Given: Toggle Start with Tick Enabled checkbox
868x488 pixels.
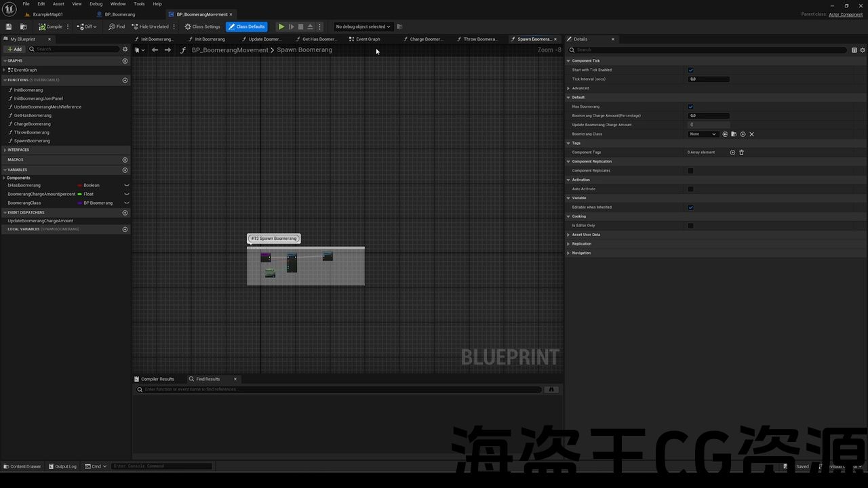Looking at the screenshot, I should 690,70.
